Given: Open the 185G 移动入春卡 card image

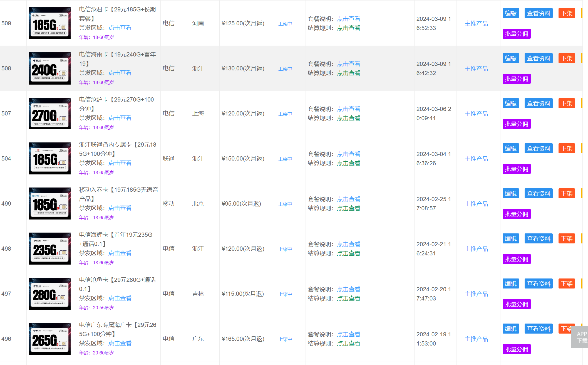Looking at the screenshot, I should click(x=49, y=203).
